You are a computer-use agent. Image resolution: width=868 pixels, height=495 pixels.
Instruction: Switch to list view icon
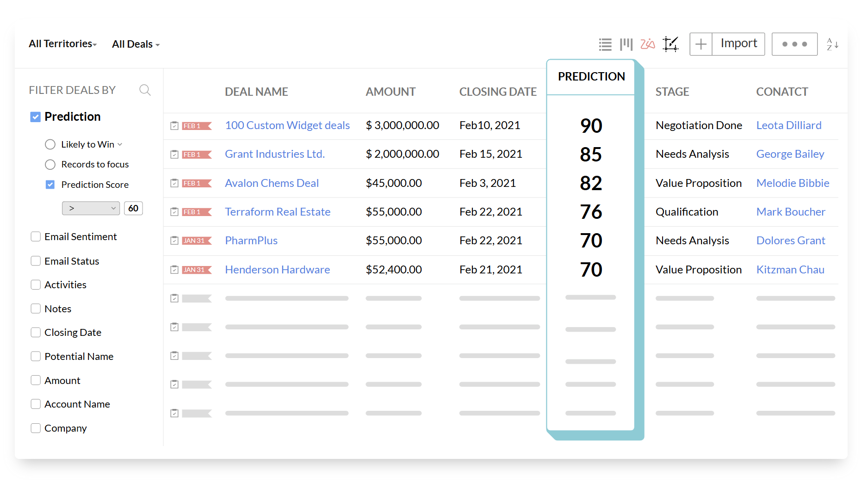click(605, 44)
